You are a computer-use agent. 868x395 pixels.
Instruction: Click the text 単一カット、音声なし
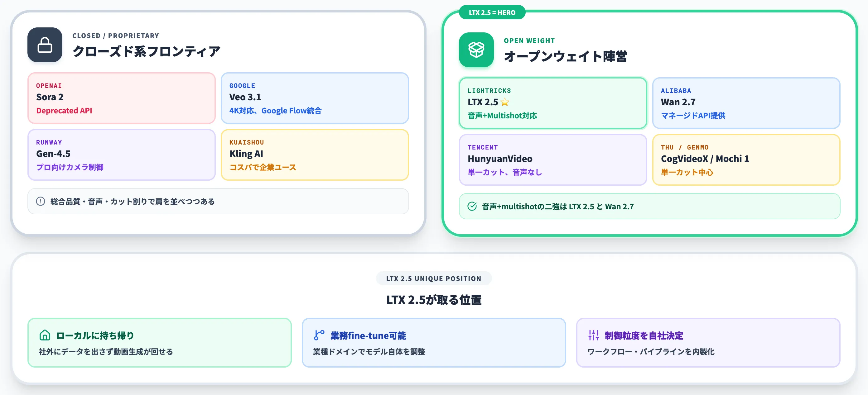pos(505,172)
